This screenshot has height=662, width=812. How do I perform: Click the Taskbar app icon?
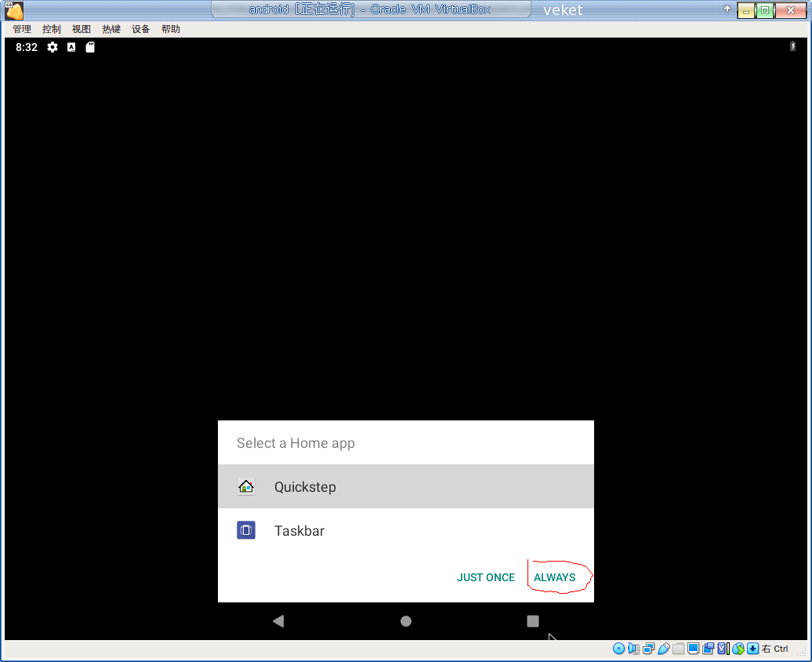click(246, 530)
